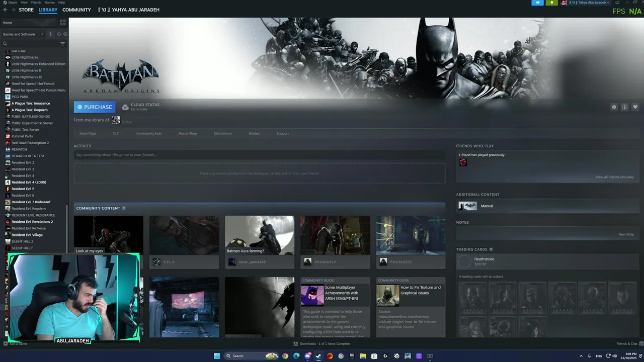Click the library search field

30,44
